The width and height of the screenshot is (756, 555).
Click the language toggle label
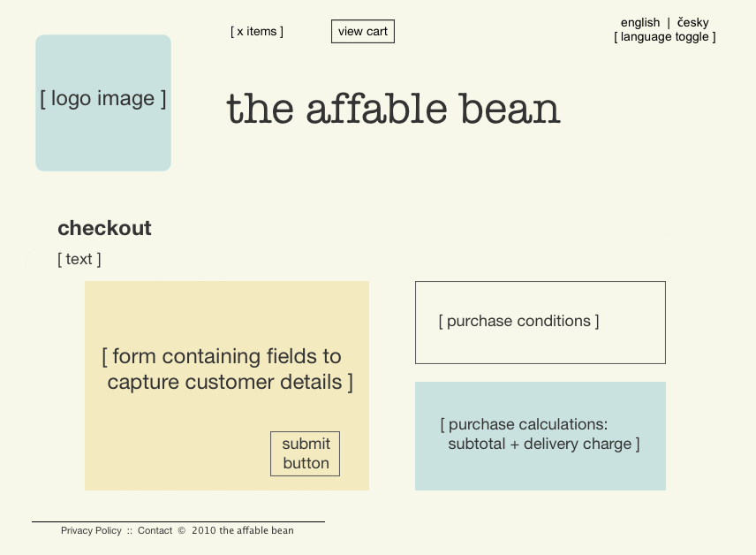pos(665,37)
